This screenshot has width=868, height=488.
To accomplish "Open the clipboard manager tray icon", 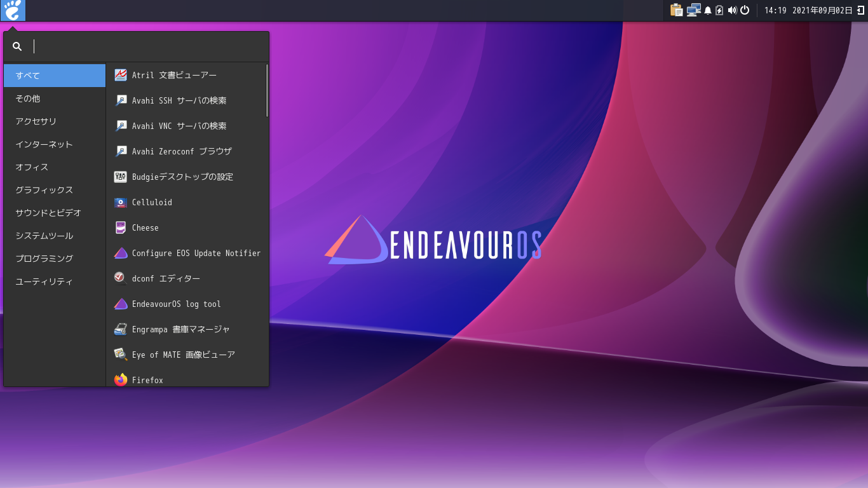I will [x=676, y=10].
